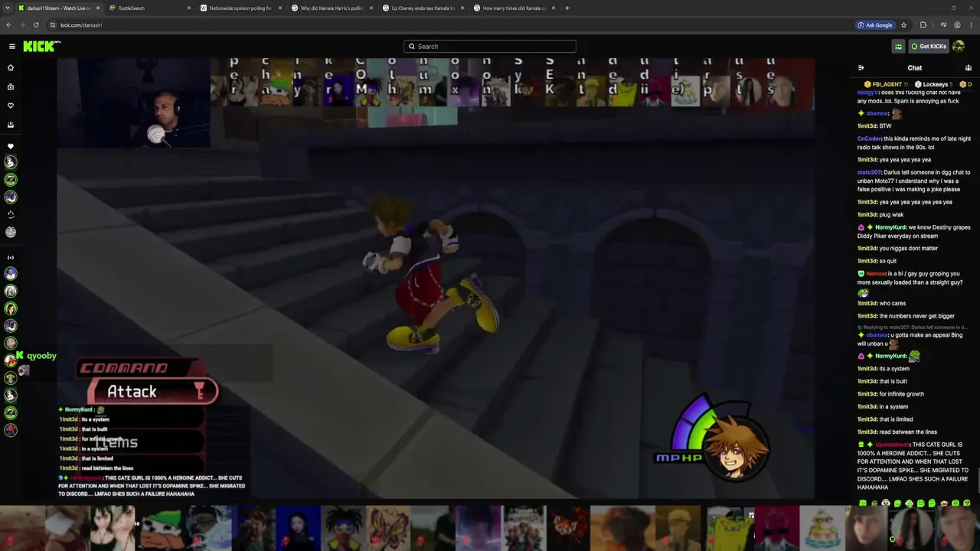Click 'the numbers never get bigger' message
The image size is (980, 551).
point(917,316)
